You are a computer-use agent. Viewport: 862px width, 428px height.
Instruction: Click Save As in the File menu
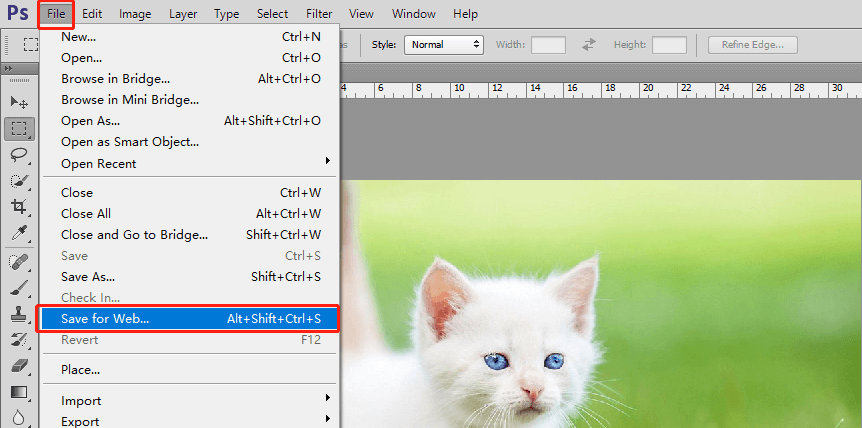coord(88,276)
